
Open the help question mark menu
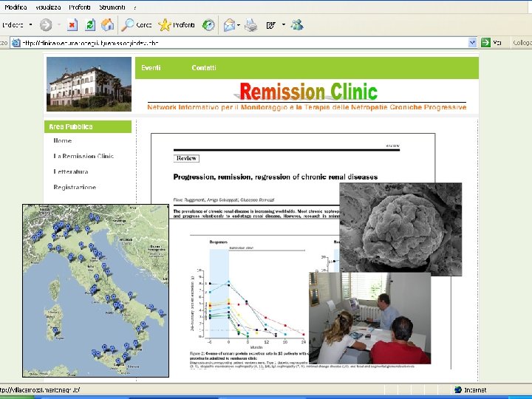135,7
